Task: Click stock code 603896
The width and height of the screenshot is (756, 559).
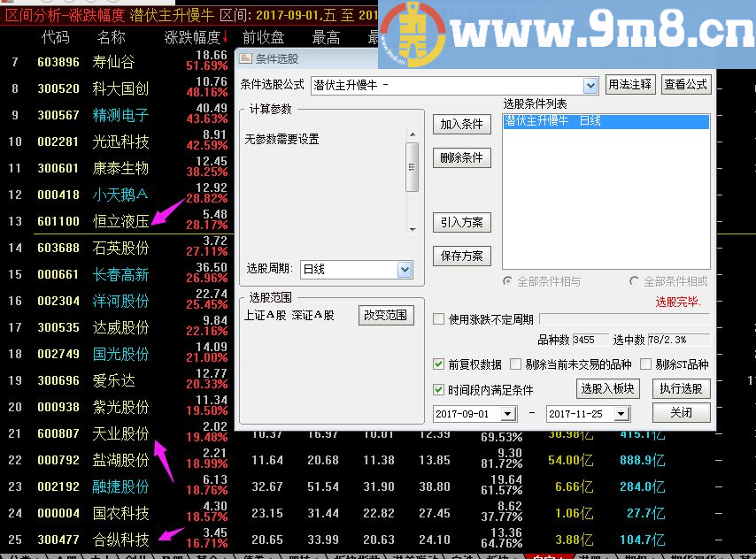Action: pyautogui.click(x=58, y=62)
